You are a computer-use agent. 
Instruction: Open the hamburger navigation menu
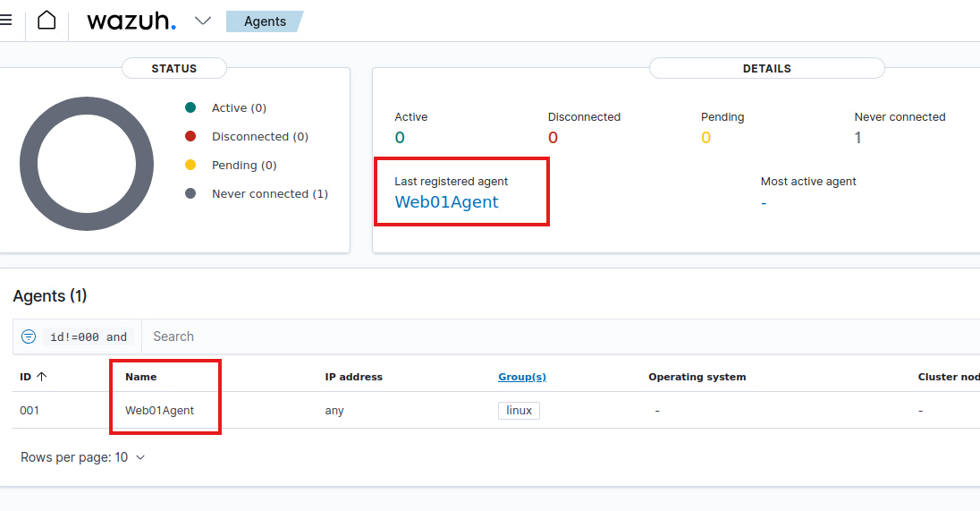click(x=5, y=21)
